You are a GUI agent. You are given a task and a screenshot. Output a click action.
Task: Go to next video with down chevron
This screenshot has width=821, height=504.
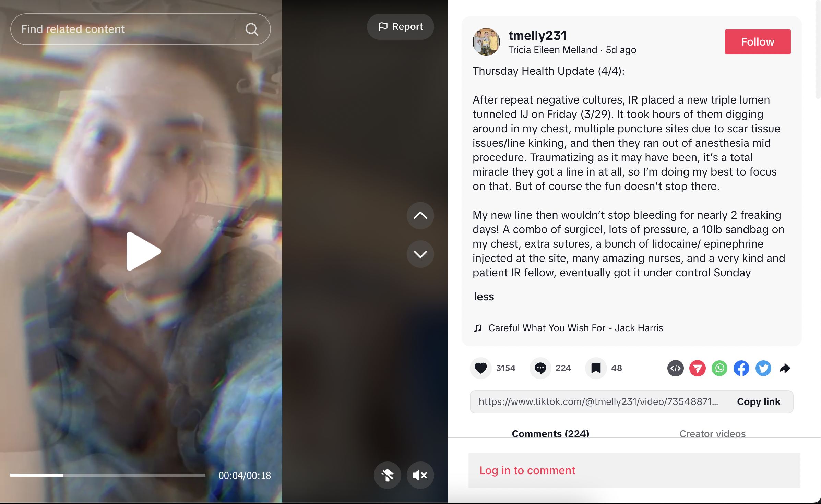click(x=420, y=254)
